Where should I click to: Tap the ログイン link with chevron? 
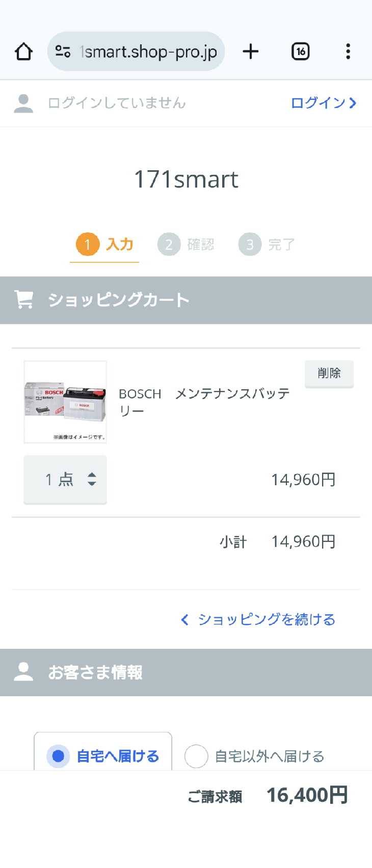click(323, 103)
